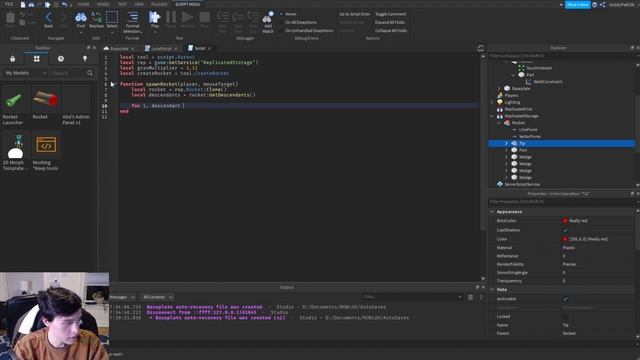The image size is (640, 360).
Task: Collapse the spawnRocket function fold arrow
Action: (x=115, y=84)
